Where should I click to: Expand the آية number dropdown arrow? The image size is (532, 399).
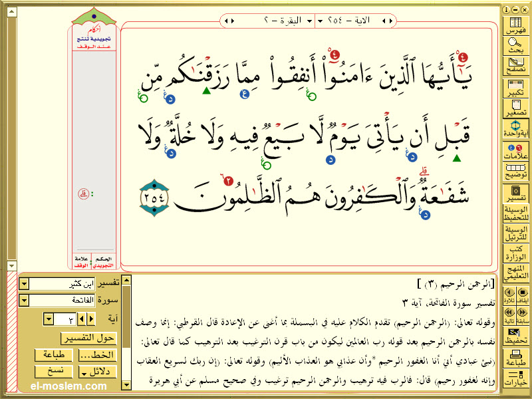49,319
